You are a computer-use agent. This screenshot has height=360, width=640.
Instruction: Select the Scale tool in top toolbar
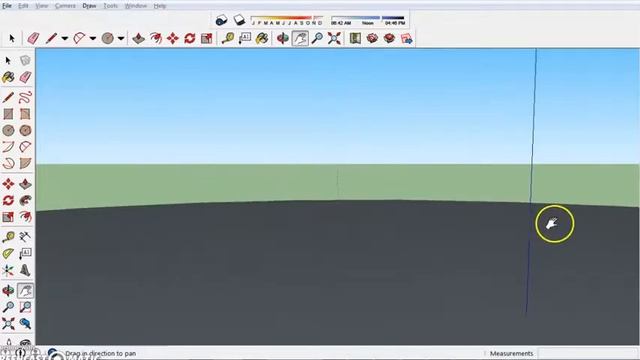pos(207,38)
